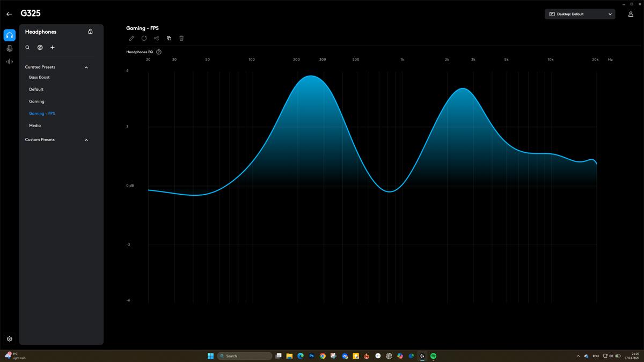Collapse the Custom Presets section

pos(86,140)
